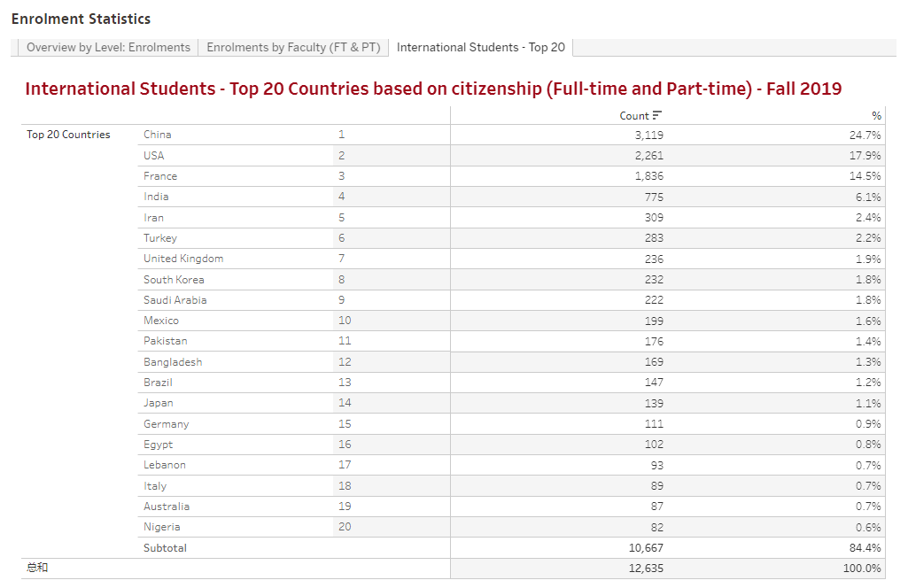The height and width of the screenshot is (588, 908).
Task: Click the sort icon beside Count header
Action: point(657,115)
